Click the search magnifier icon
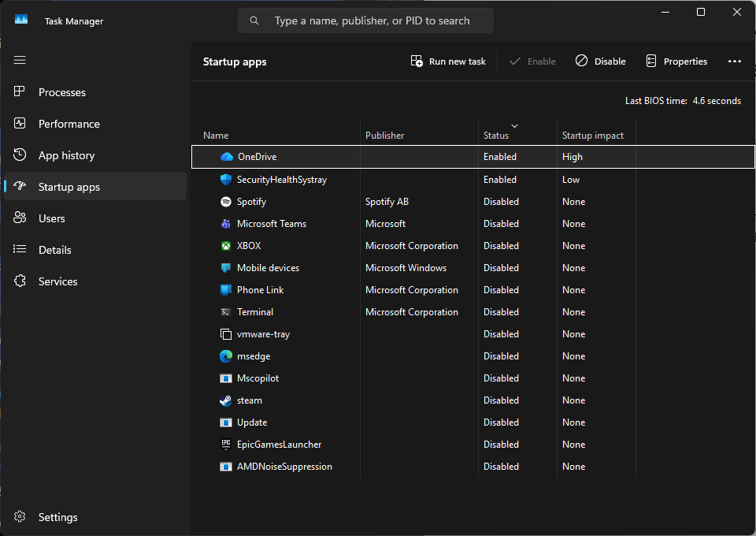756x536 pixels. pyautogui.click(x=254, y=20)
